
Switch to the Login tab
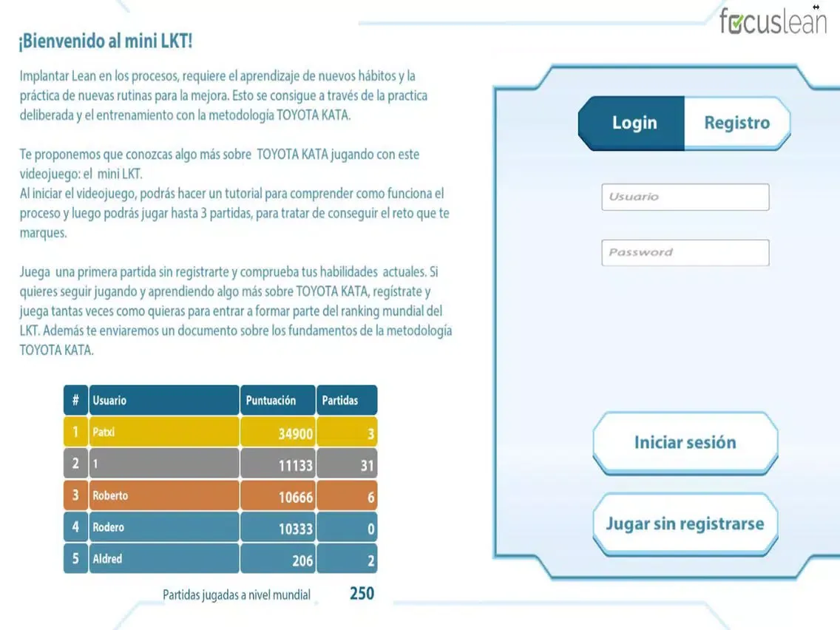click(x=631, y=123)
